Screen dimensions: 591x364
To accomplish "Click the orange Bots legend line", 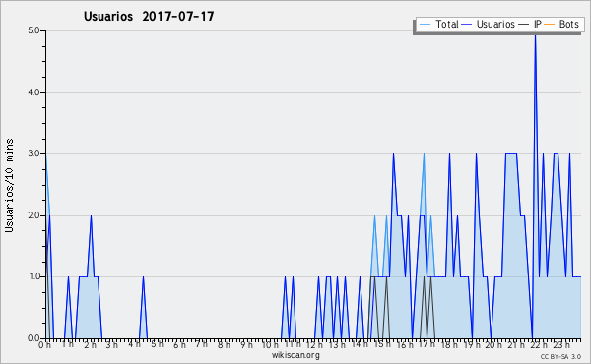I will [550, 25].
